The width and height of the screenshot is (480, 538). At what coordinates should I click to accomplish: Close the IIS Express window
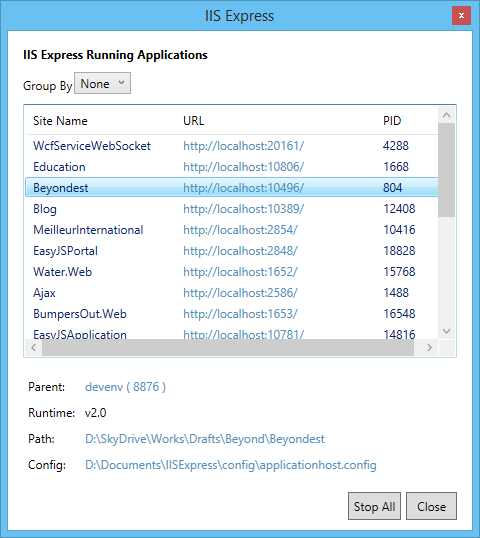coord(461,15)
